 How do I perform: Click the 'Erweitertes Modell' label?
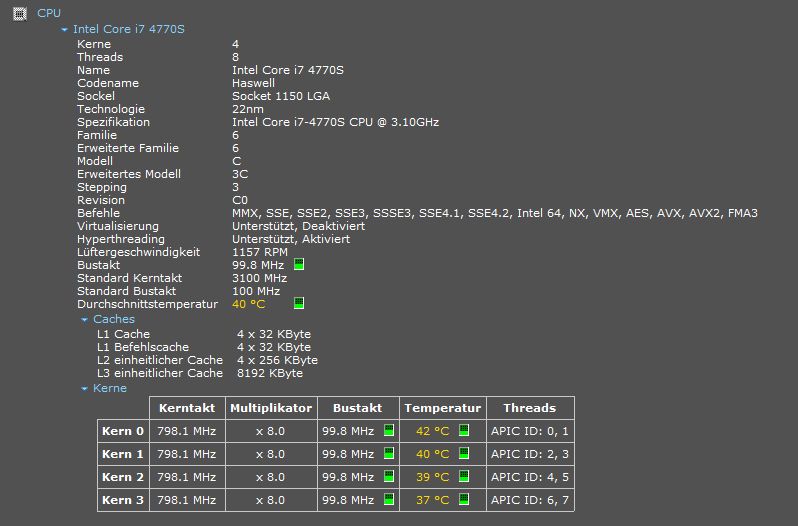[129, 174]
